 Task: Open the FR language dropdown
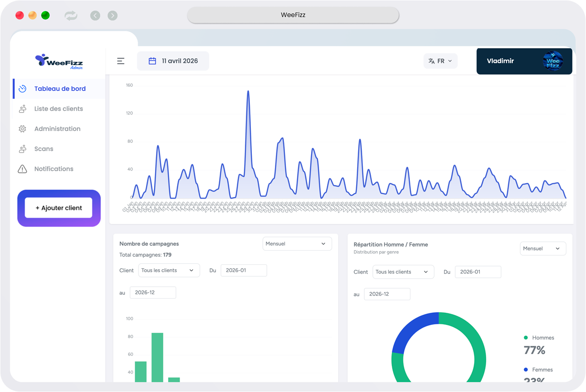click(x=440, y=61)
